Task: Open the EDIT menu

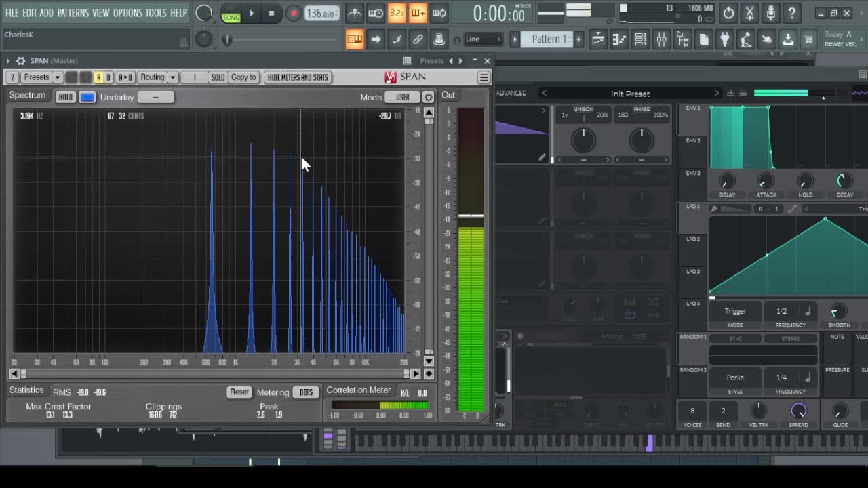Action: pos(29,13)
